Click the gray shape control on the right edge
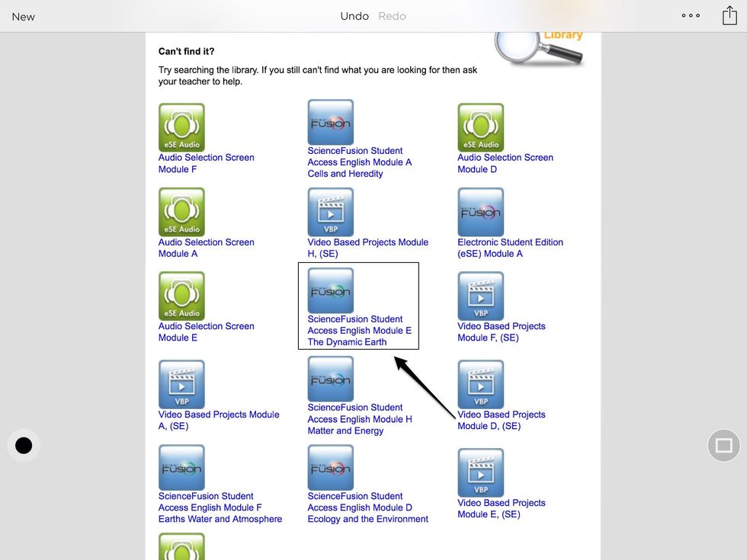Screen dimensions: 747x560 723,445
